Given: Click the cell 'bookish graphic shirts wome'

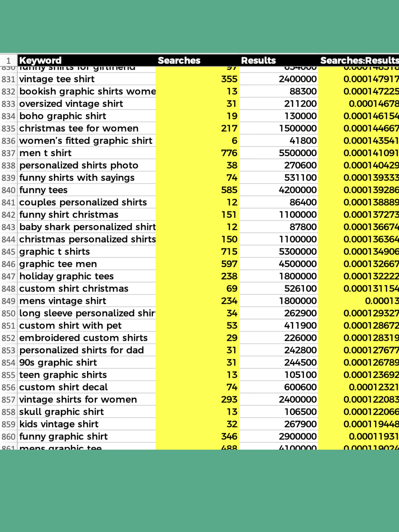Looking at the screenshot, I should click(87, 91).
